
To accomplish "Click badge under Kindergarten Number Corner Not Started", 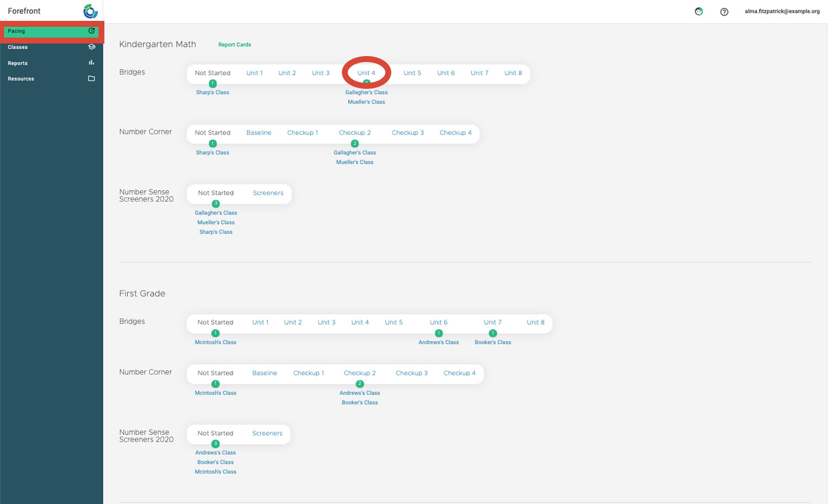I will 213,144.
